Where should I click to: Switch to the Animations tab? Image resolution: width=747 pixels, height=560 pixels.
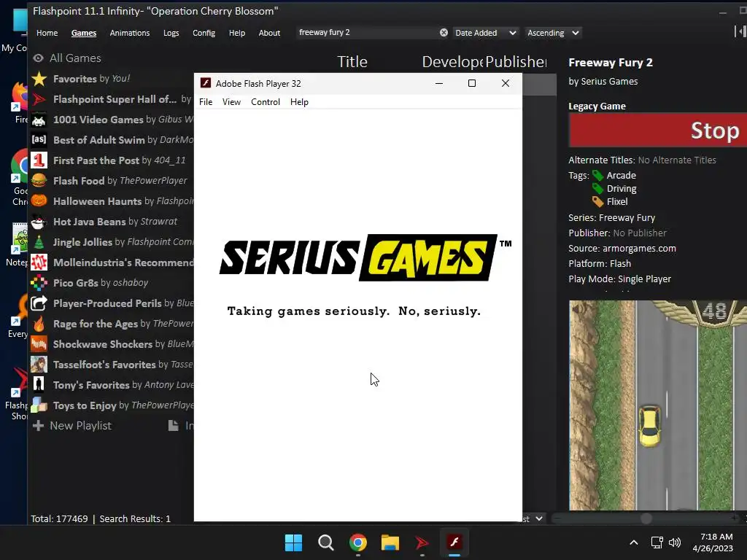point(130,33)
